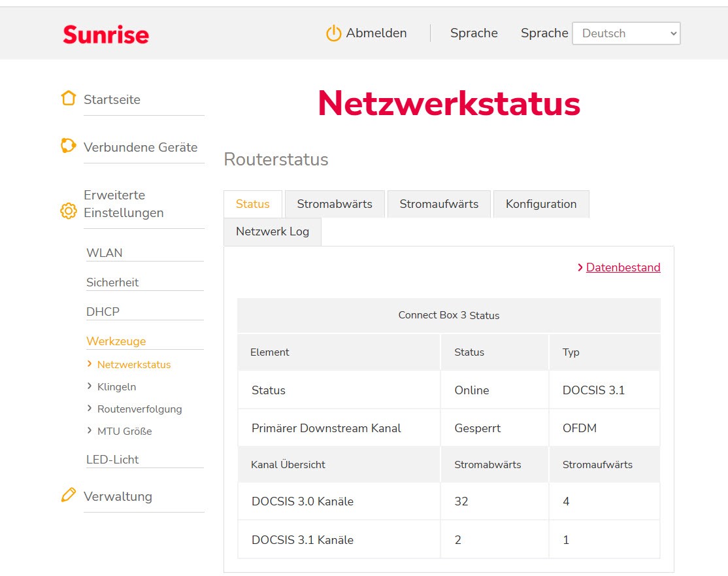This screenshot has height=576, width=728.
Task: Click the Sunrise logo
Action: (106, 34)
